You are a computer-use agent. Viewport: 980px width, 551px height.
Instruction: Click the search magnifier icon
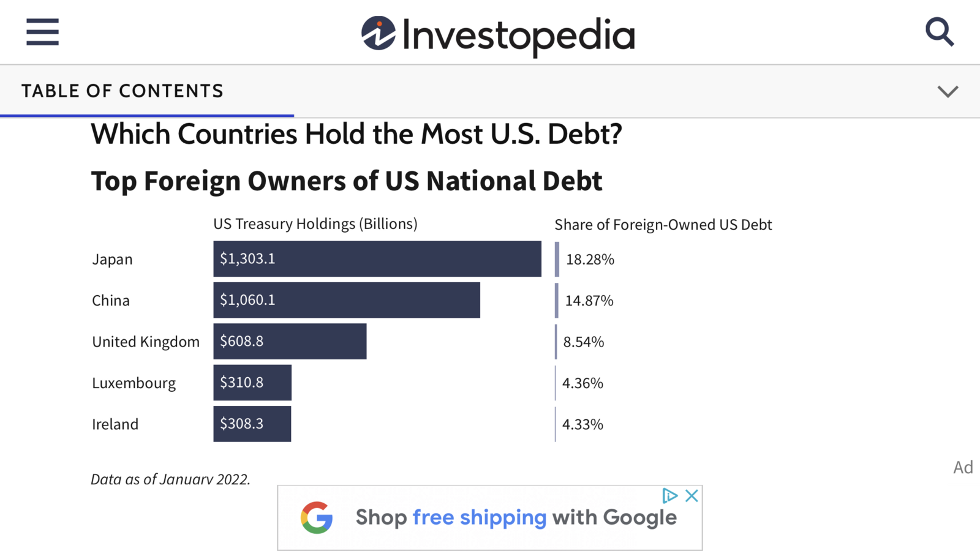(x=939, y=32)
